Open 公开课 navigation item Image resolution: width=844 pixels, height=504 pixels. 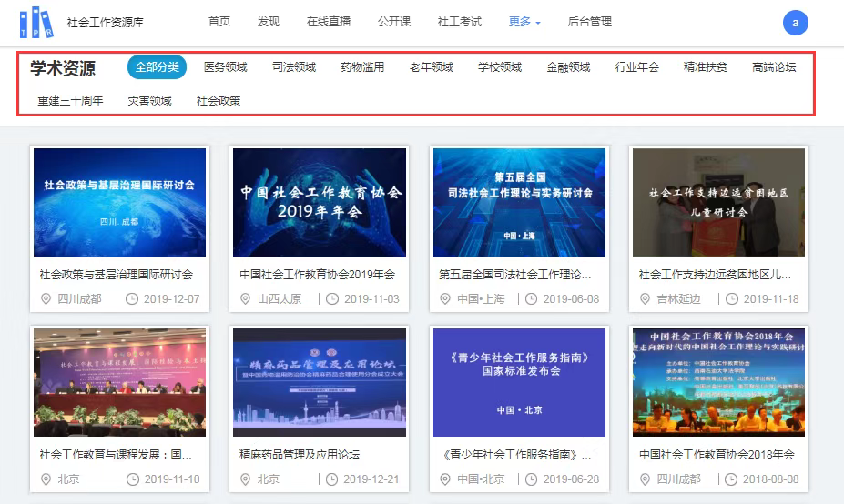(394, 22)
